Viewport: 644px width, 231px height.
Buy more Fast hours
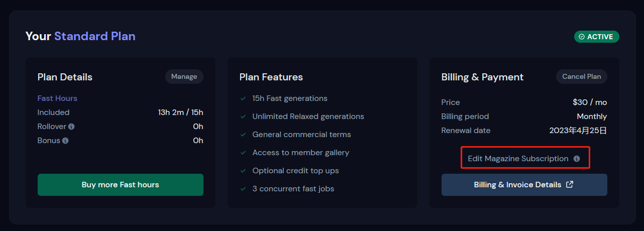pyautogui.click(x=120, y=185)
